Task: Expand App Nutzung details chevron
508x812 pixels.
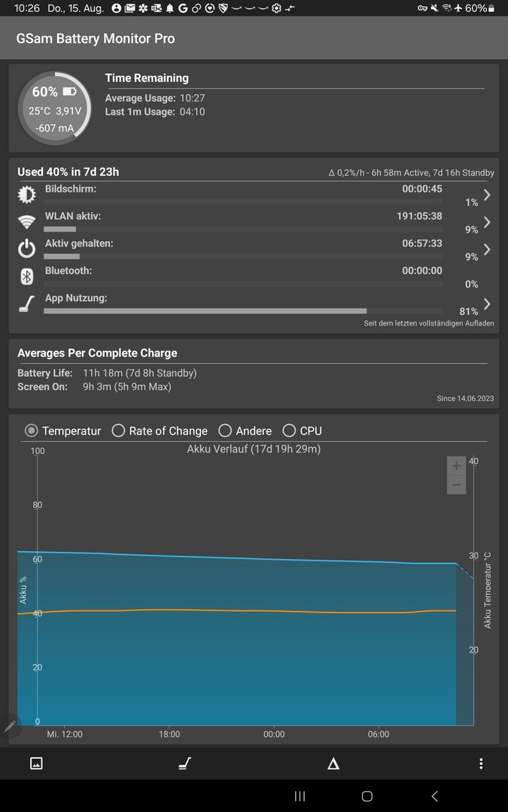Action: coord(487,304)
